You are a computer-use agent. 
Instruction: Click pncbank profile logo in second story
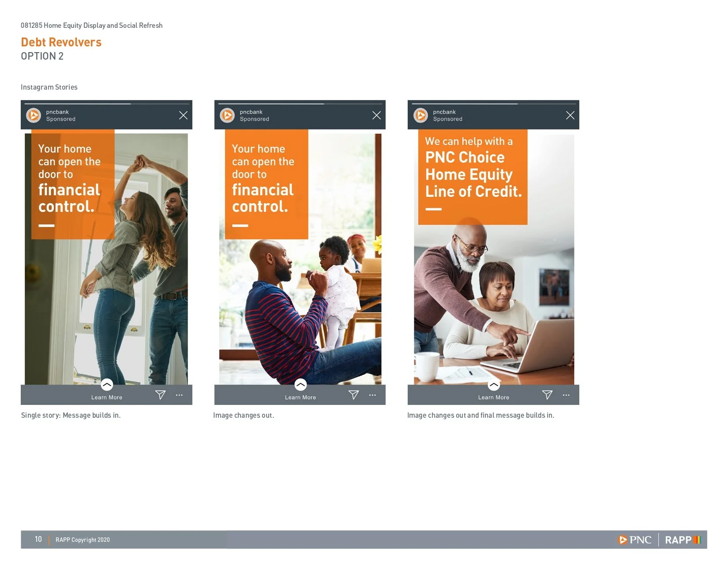227,115
